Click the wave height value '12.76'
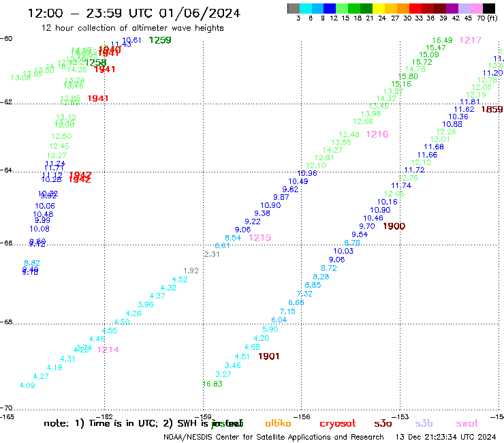504x443 pixels. 408,178
